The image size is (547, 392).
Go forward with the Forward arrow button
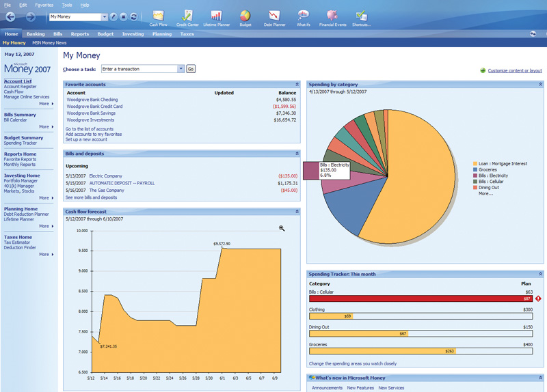[31, 16]
